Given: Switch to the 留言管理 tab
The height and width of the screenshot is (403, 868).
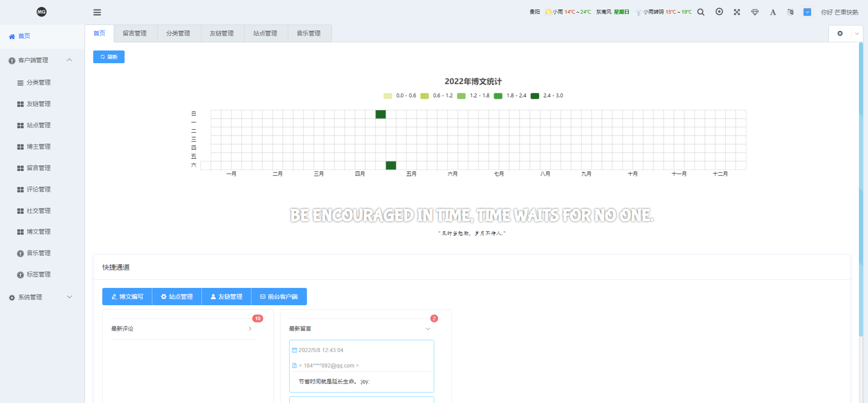Looking at the screenshot, I should click(x=135, y=33).
